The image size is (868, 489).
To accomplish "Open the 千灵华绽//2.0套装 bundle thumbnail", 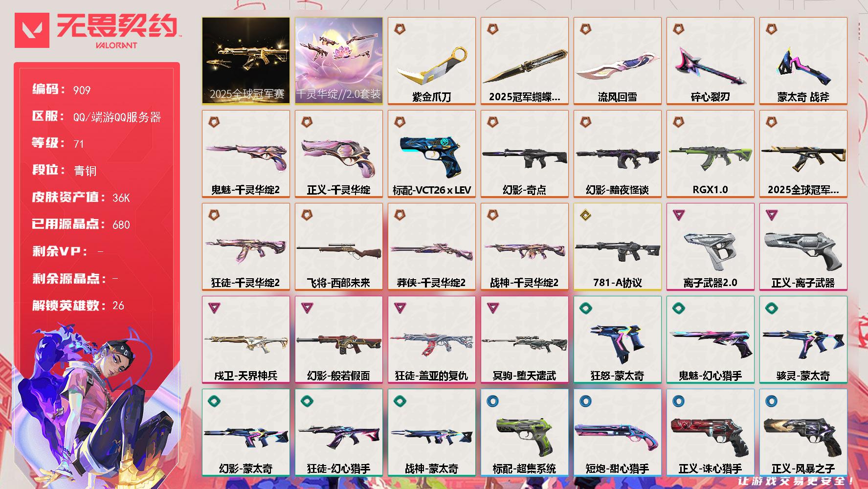I will coord(339,61).
